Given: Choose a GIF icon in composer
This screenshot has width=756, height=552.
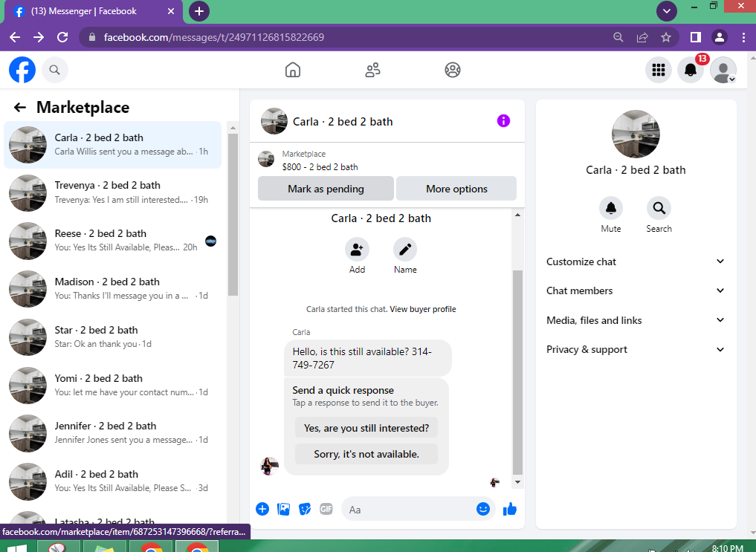Looking at the screenshot, I should tap(326, 509).
